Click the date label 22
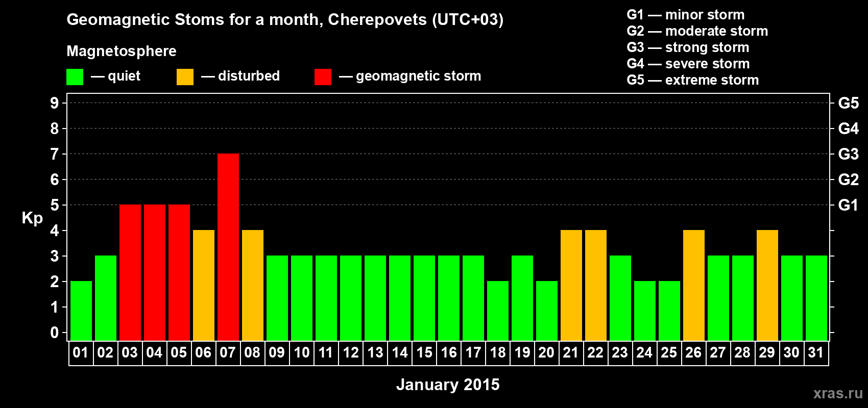 [595, 353]
